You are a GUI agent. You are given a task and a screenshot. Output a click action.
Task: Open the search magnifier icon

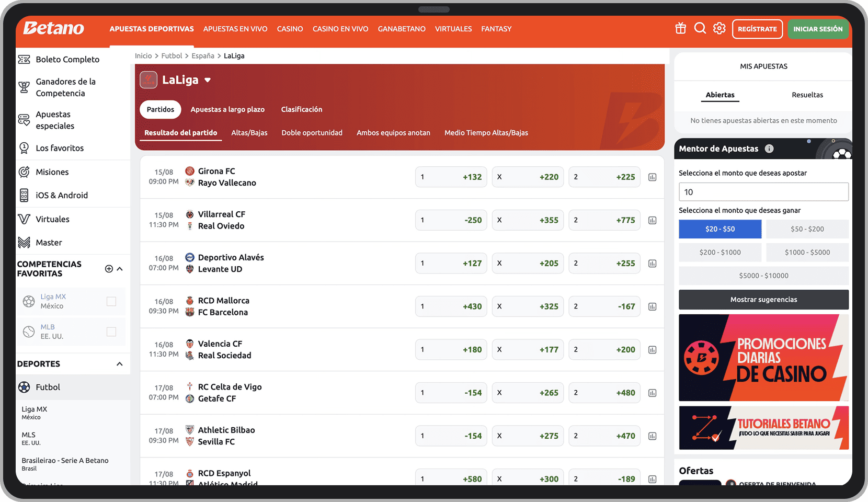tap(700, 28)
